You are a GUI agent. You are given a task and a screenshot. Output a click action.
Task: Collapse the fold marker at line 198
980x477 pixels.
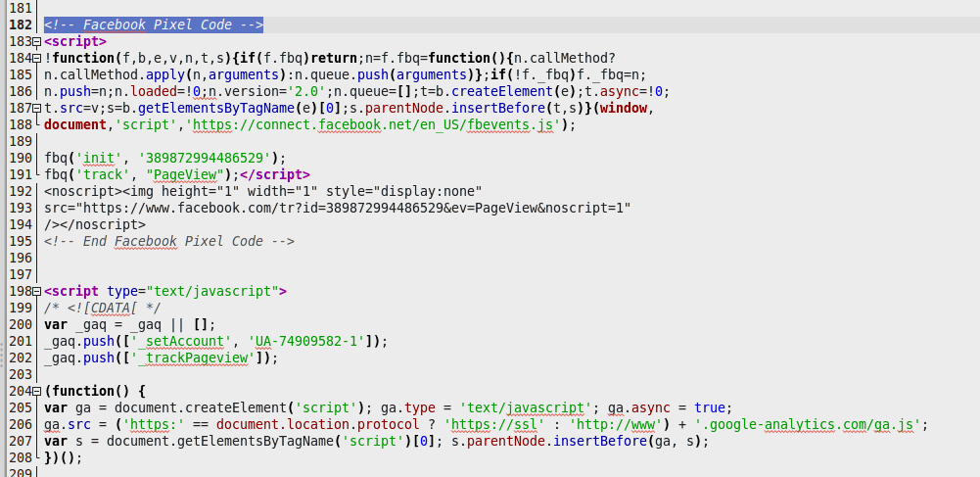point(37,291)
